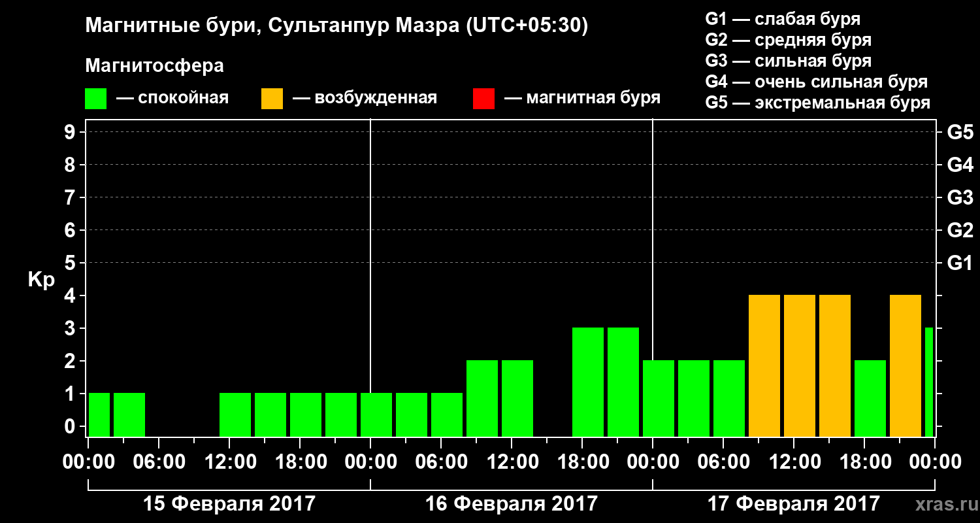
Task: Click the first orange Kp 4 bar on 17 February
Action: [764, 365]
